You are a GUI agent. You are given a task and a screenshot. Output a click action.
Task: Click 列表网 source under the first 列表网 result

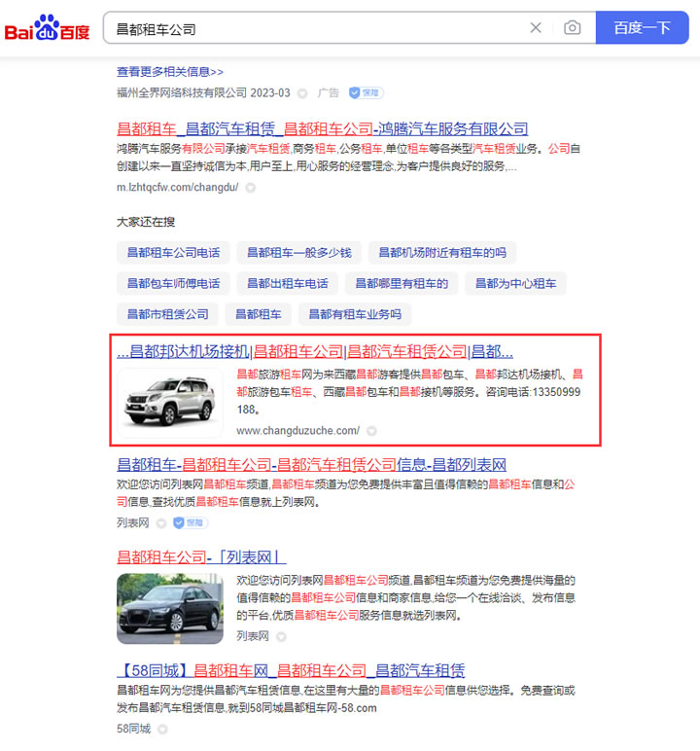(132, 522)
